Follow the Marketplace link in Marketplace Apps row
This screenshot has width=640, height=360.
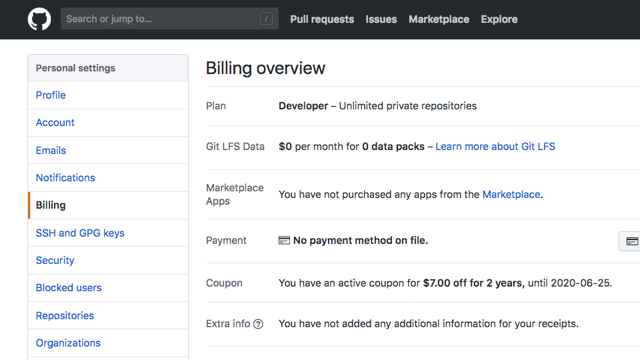511,194
